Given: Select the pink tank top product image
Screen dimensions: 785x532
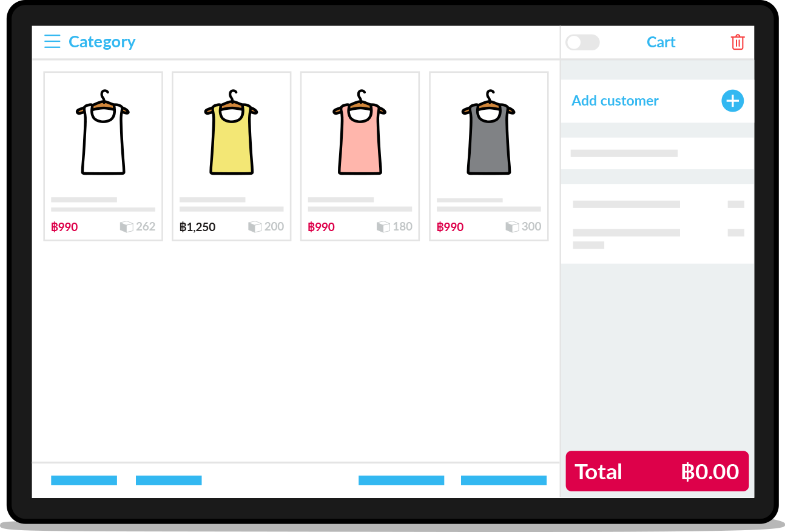Looking at the screenshot, I should pyautogui.click(x=360, y=132).
